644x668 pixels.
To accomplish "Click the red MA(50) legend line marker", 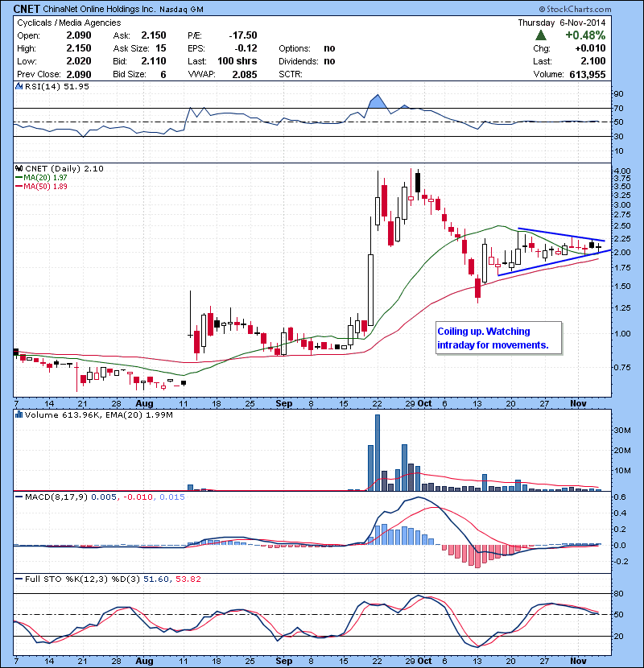I will point(19,187).
